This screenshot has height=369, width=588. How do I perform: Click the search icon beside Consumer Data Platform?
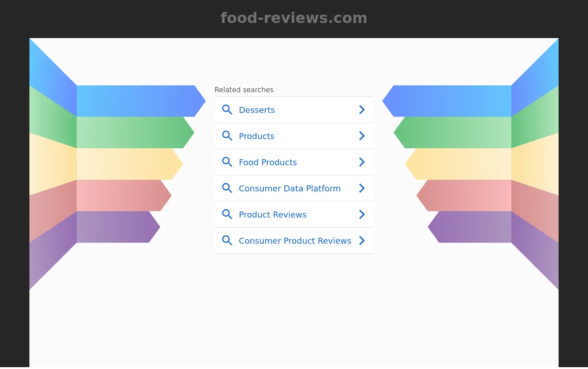tap(227, 188)
